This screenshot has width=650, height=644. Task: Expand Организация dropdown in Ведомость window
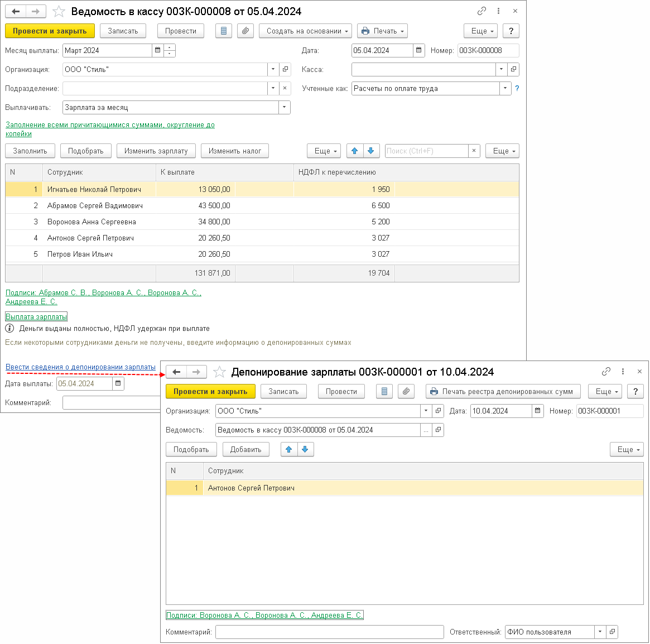[x=273, y=69]
